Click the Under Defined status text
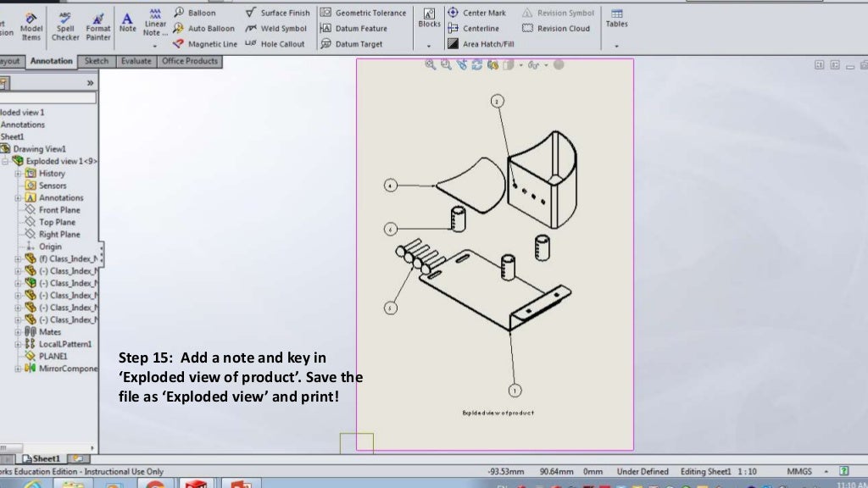The image size is (868, 488). pyautogui.click(x=643, y=471)
